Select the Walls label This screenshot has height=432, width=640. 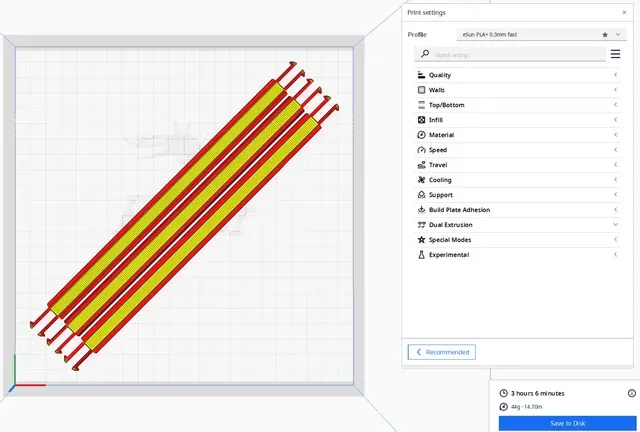(436, 90)
